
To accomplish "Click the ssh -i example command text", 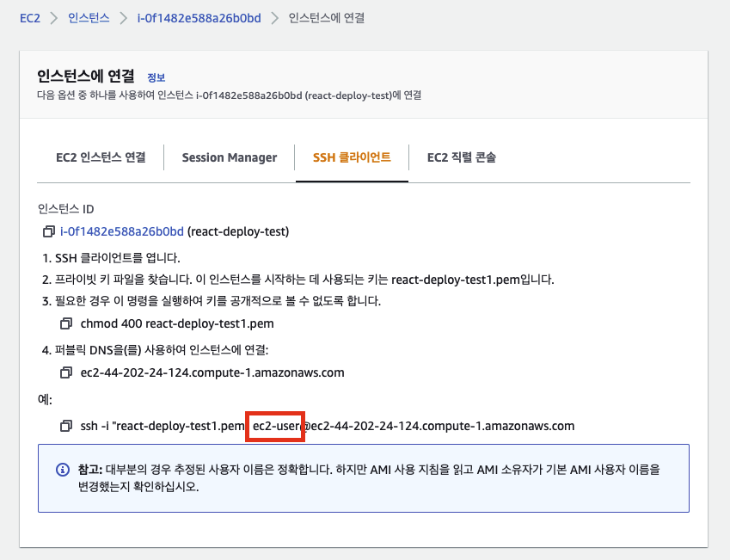I will 328,426.
